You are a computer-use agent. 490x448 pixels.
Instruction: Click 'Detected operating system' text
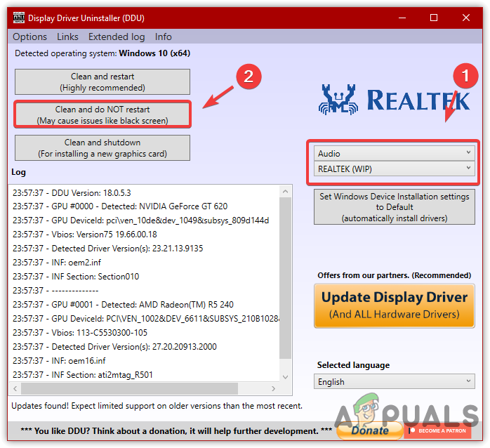click(102, 53)
